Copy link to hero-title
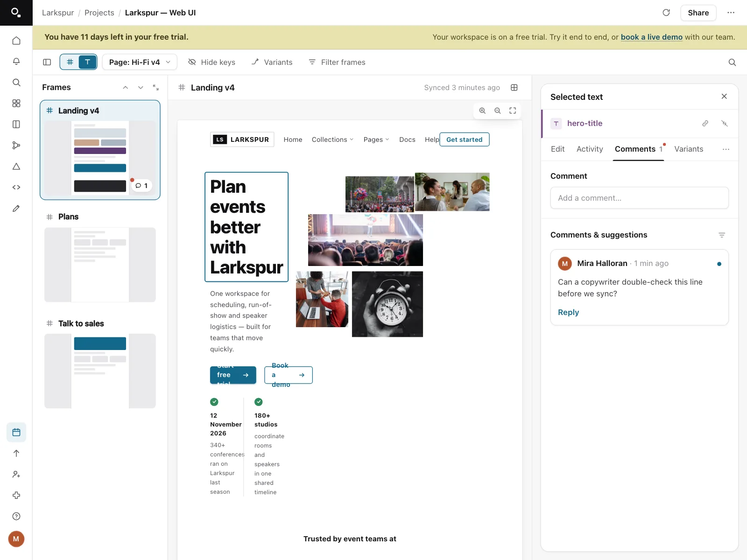Viewport: 747px width, 560px height. (705, 123)
